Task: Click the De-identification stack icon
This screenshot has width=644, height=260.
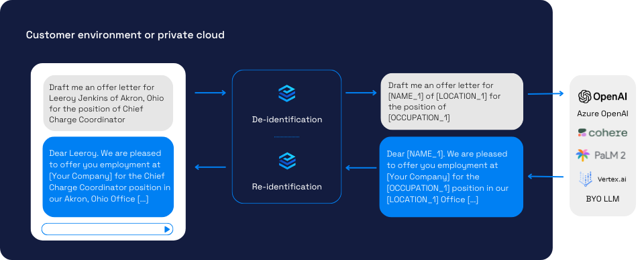Action: (286, 93)
